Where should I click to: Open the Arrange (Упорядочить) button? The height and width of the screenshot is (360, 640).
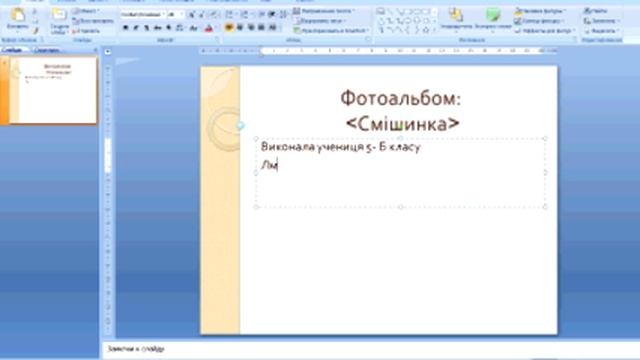(456, 20)
